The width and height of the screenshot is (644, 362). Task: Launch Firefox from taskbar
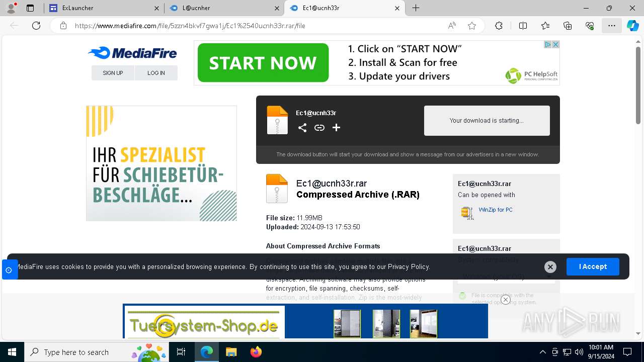click(256, 352)
